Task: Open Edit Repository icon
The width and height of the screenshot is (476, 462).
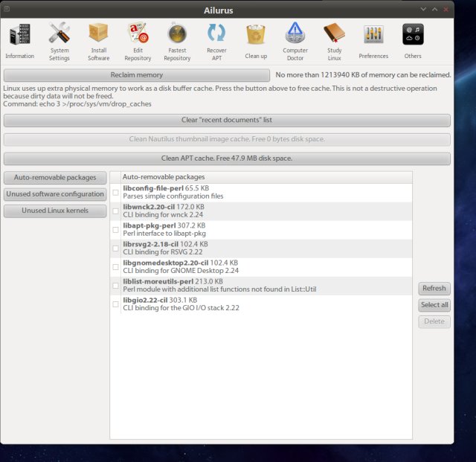Action: (x=138, y=32)
